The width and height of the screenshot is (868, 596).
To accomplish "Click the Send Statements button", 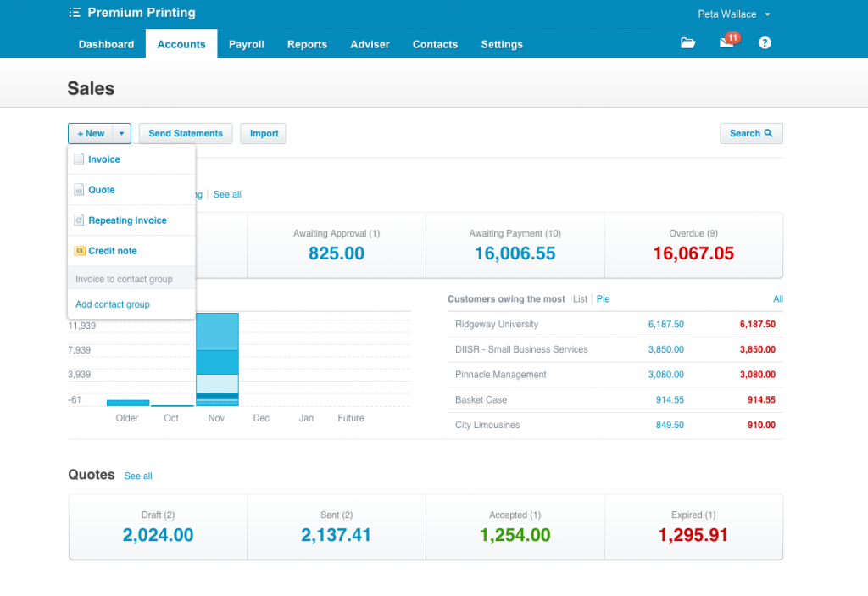I will point(185,133).
